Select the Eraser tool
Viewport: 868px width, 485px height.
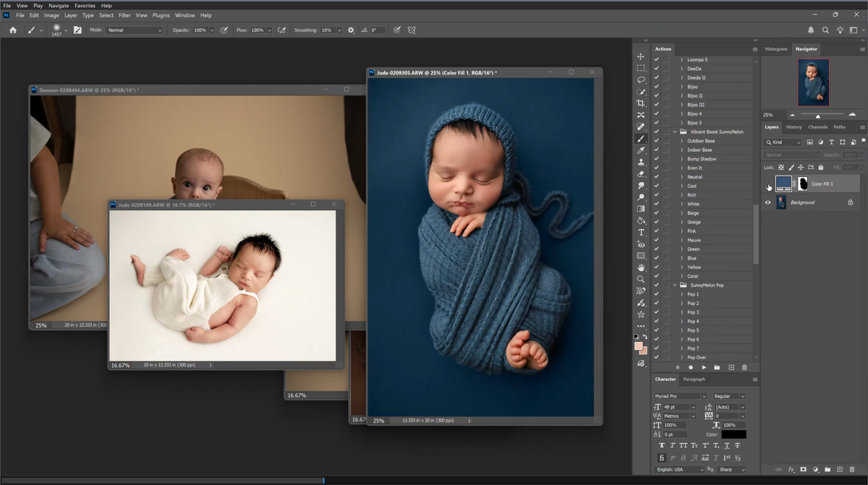coord(641,173)
